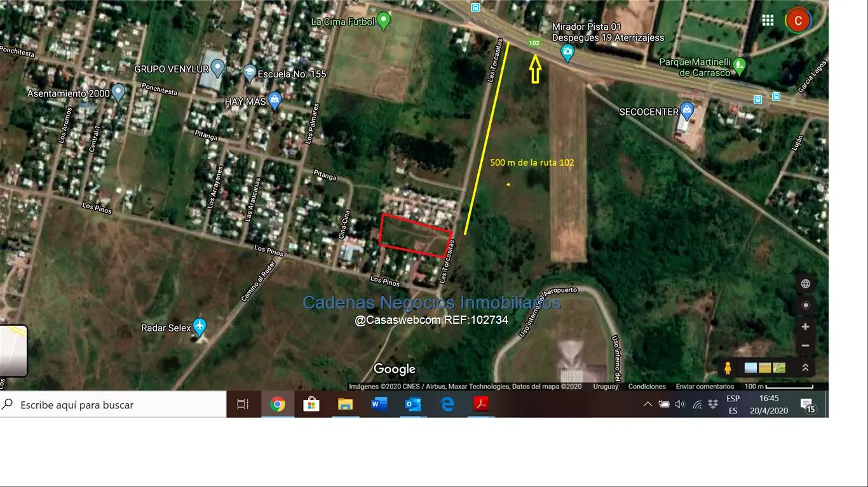Open Task View from taskbar
The image size is (868, 487).
click(243, 404)
